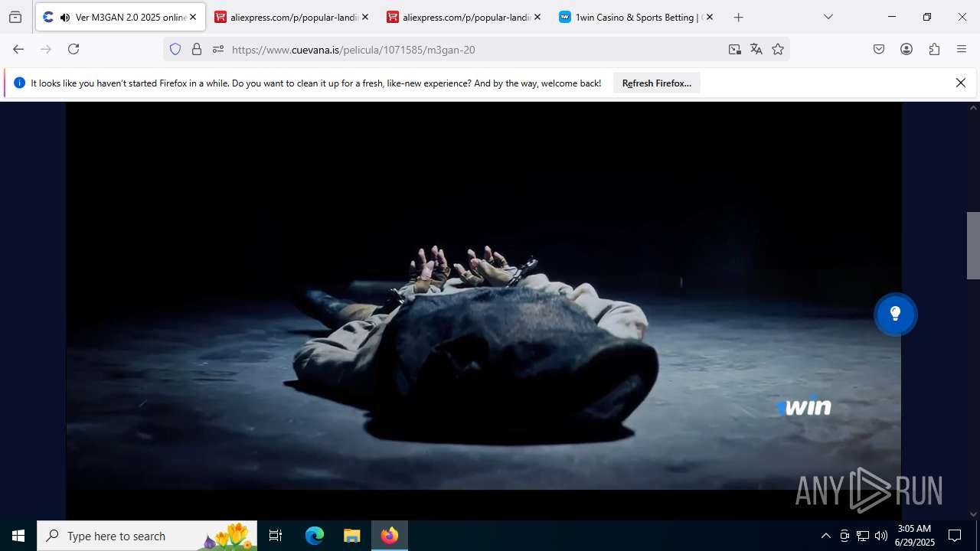Switch to the Ver M3GAN 2.0 2025 tab
Image resolution: width=980 pixels, height=551 pixels.
120,17
